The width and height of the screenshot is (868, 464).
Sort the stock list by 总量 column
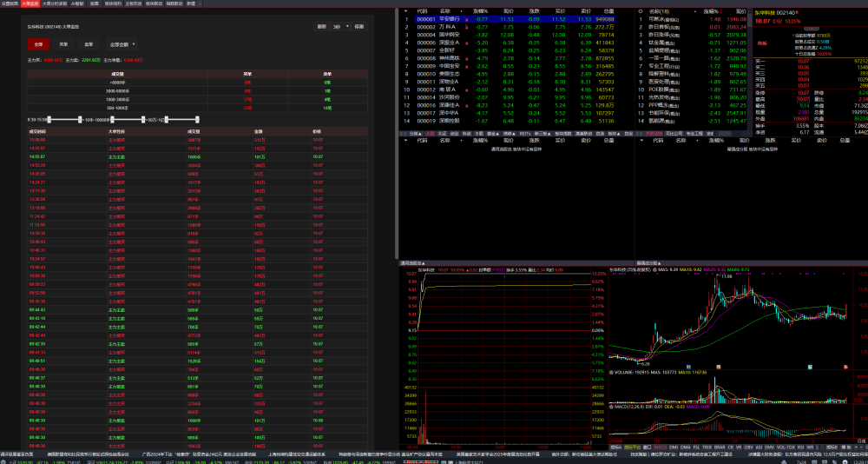point(609,11)
